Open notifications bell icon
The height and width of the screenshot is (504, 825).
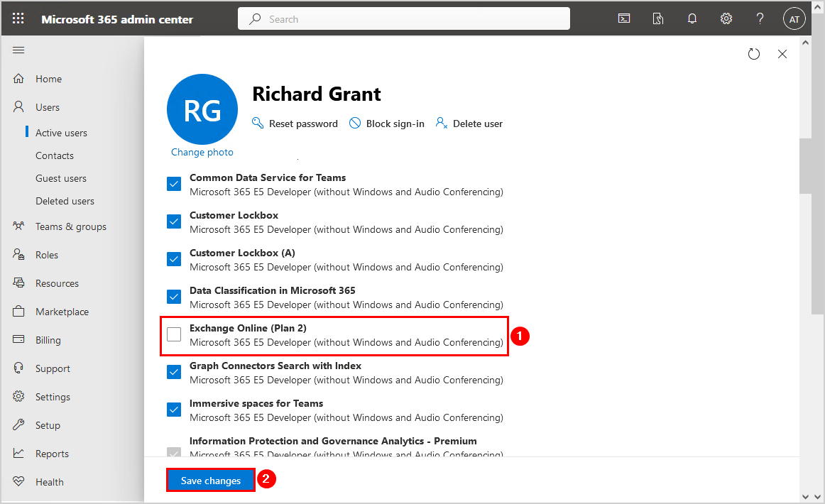point(692,19)
